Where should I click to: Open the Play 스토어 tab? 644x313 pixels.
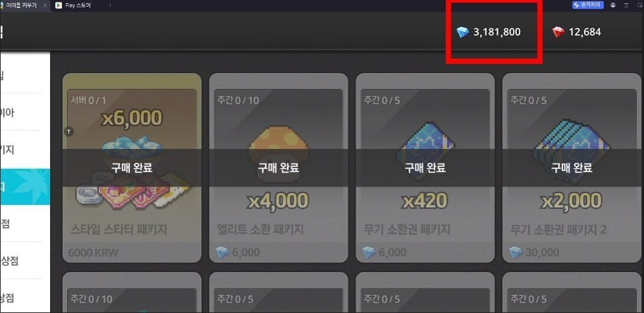(x=73, y=5)
